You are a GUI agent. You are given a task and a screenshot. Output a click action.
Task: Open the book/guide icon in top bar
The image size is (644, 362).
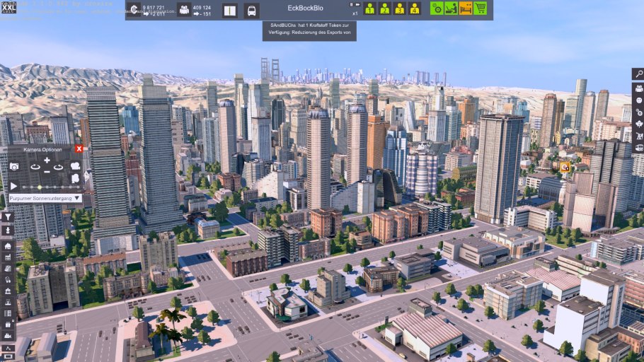[229, 11]
